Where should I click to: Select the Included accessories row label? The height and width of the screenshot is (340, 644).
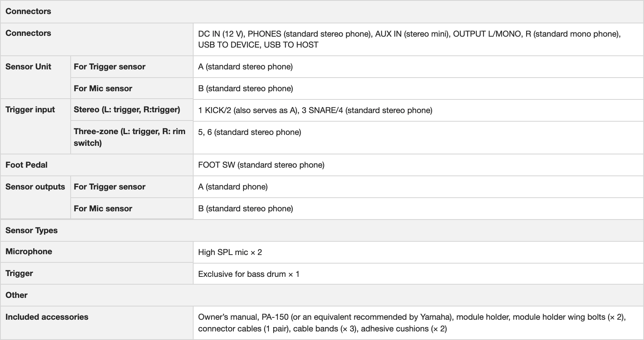47,317
